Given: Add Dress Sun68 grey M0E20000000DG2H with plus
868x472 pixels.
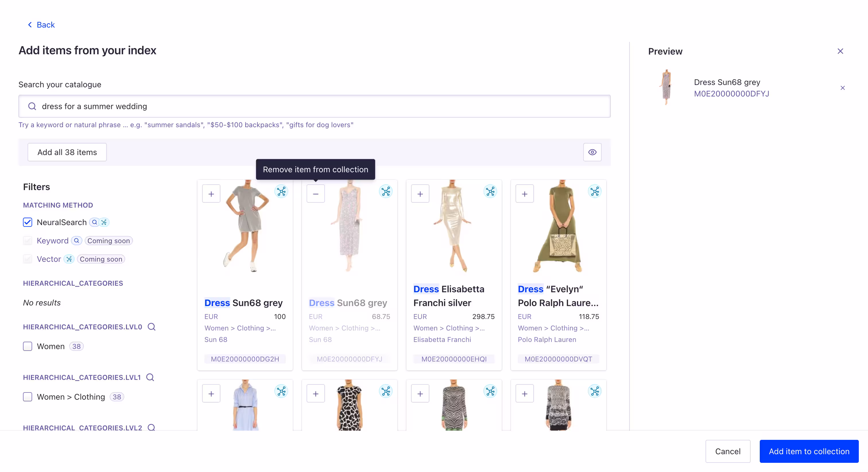Looking at the screenshot, I should coord(211,194).
